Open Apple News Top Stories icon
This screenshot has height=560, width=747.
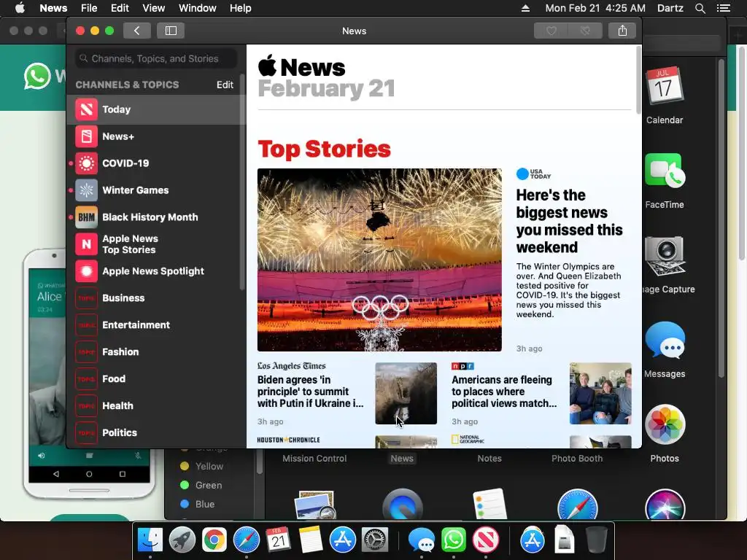86,244
